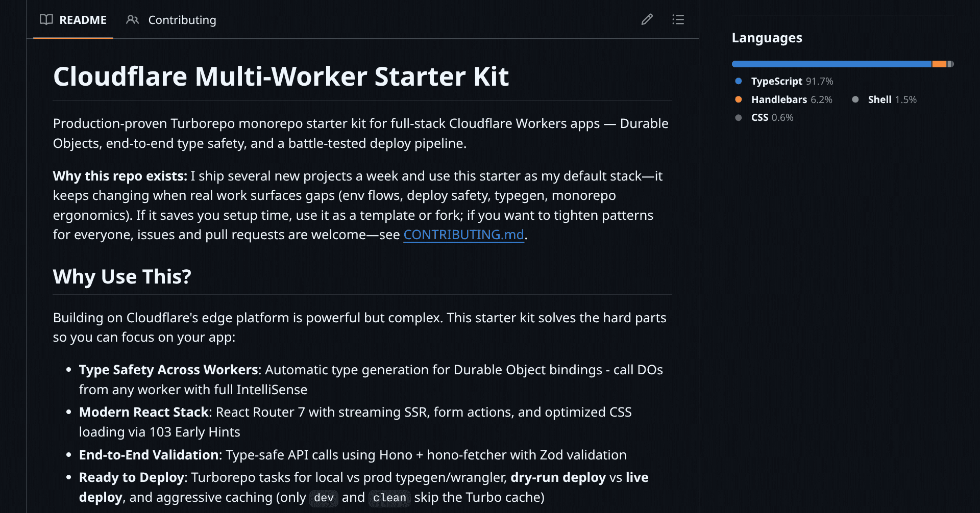980x513 pixels.
Task: Open the README outline list icon
Action: point(678,19)
